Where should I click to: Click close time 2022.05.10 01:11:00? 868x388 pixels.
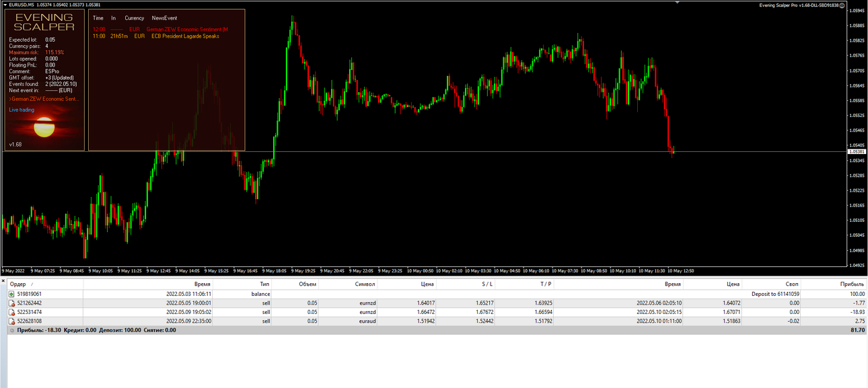tap(659, 321)
